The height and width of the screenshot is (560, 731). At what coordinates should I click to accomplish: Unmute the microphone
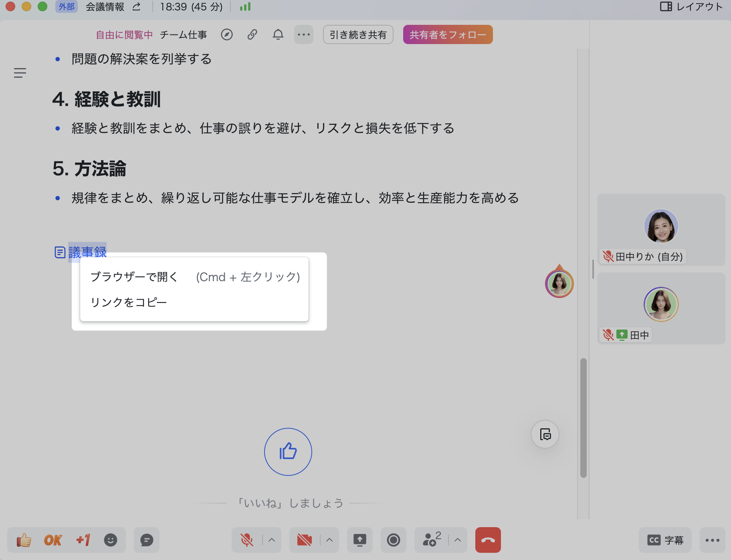click(247, 540)
